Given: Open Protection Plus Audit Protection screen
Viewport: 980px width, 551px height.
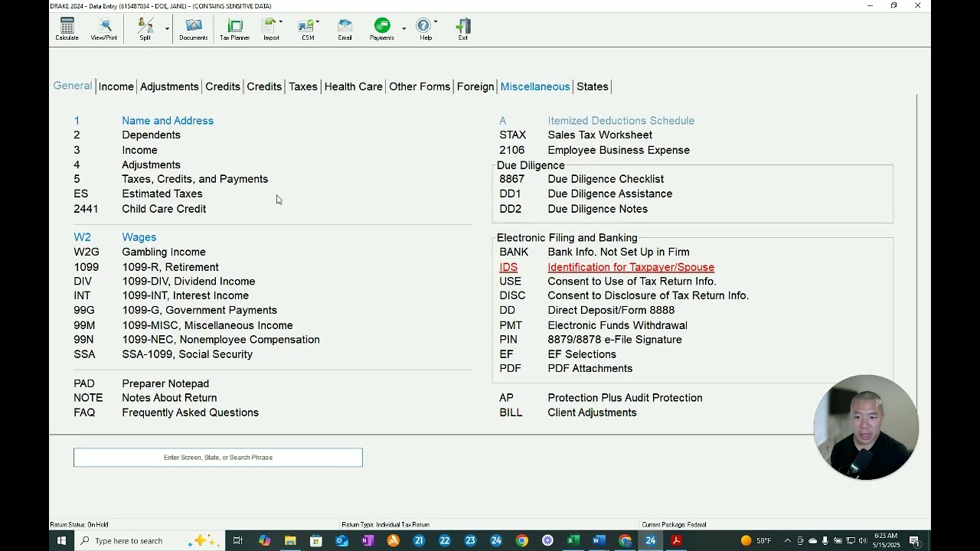Looking at the screenshot, I should (x=625, y=398).
